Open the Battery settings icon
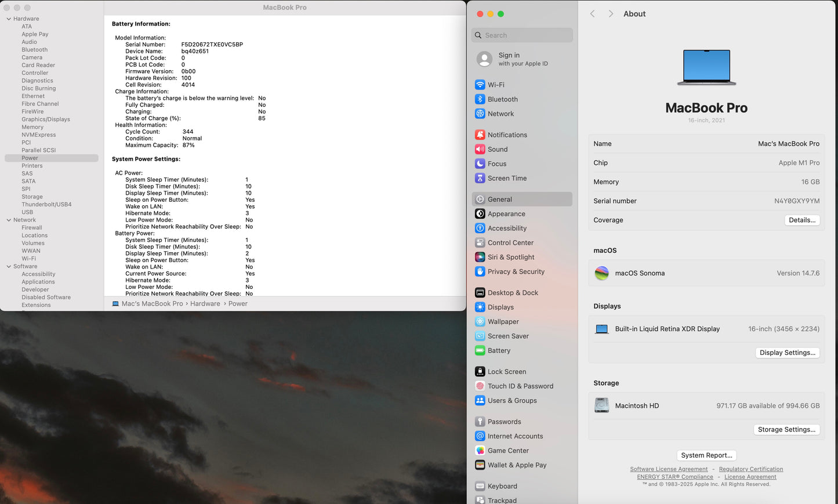The image size is (838, 504). coord(480,350)
